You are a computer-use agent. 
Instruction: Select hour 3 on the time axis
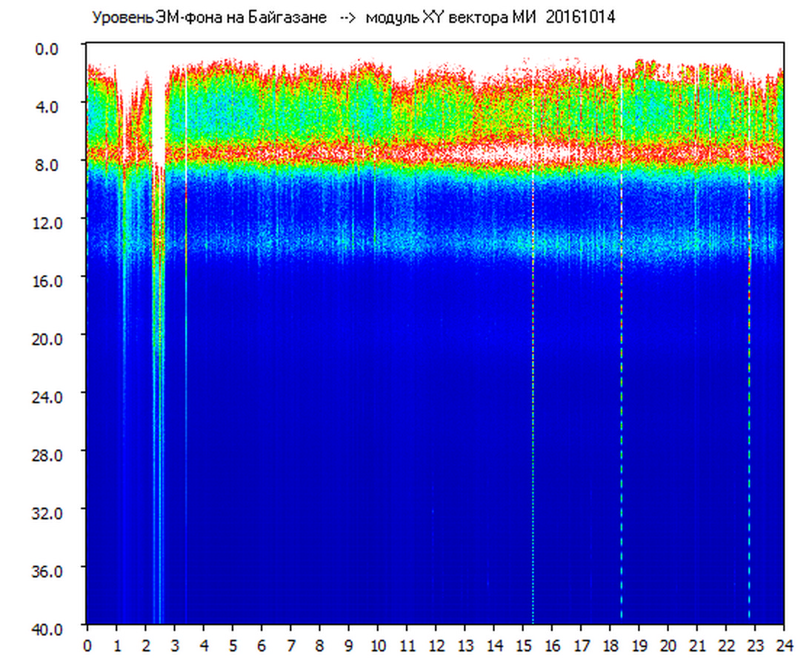174,645
